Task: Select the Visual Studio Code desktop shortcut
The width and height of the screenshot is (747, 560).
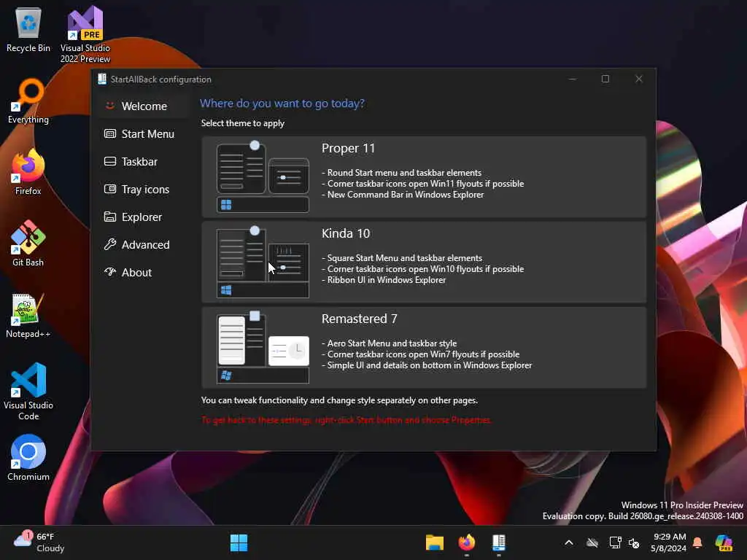Action: (x=28, y=392)
